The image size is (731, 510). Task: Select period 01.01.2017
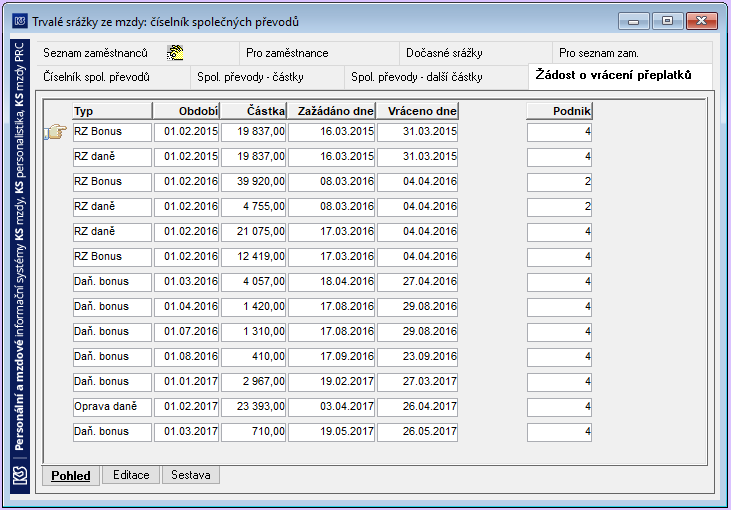tap(186, 382)
